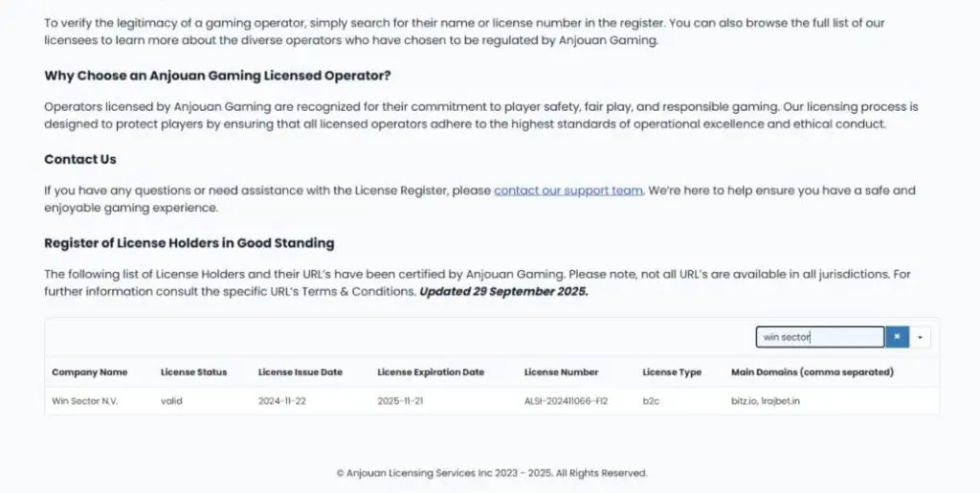Viewport: 980px width, 493px height.
Task: Click the 'Updated 29 September 2025' text
Action: point(503,291)
